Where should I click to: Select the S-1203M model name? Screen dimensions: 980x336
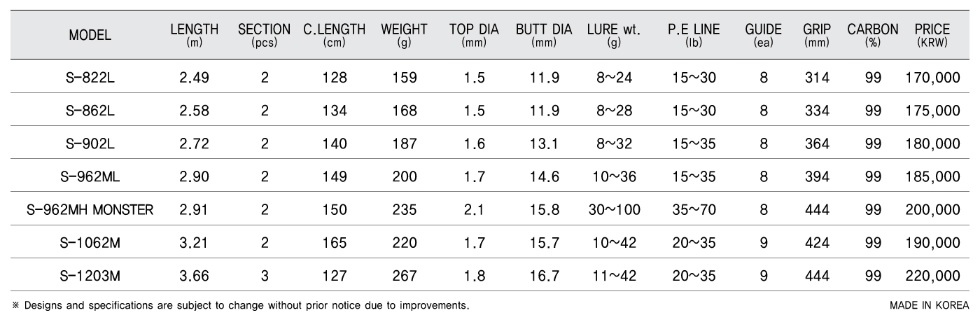click(90, 276)
